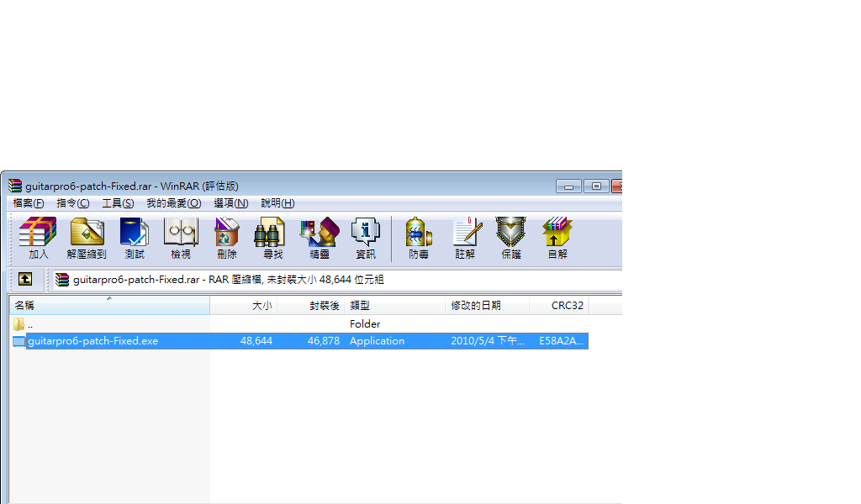This screenshot has height=504, width=861.
Task: Select the parent folder ".." icon
Action: click(x=18, y=324)
